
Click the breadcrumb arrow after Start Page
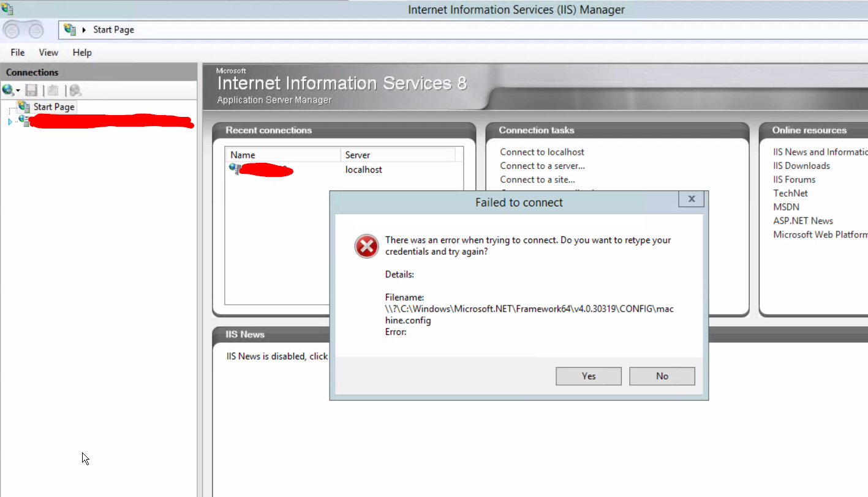pos(85,29)
